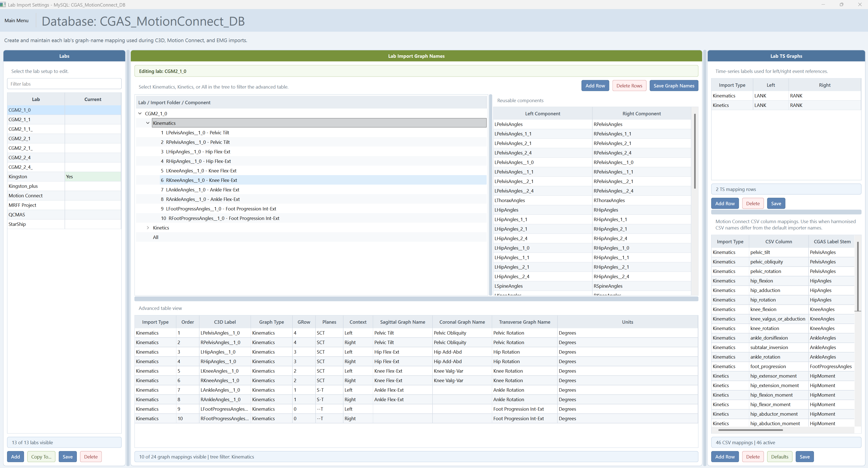Image resolution: width=868 pixels, height=468 pixels.
Task: Click the CSV mappings vertical scrollbar
Action: (x=858, y=276)
